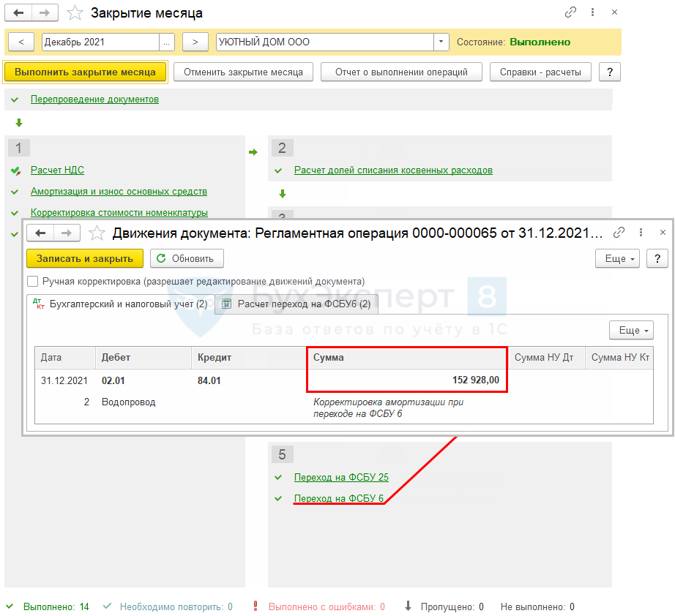675x616 pixels.
Task: Click checkmark icon beside Переход на ФСБУ 25
Action: click(278, 478)
